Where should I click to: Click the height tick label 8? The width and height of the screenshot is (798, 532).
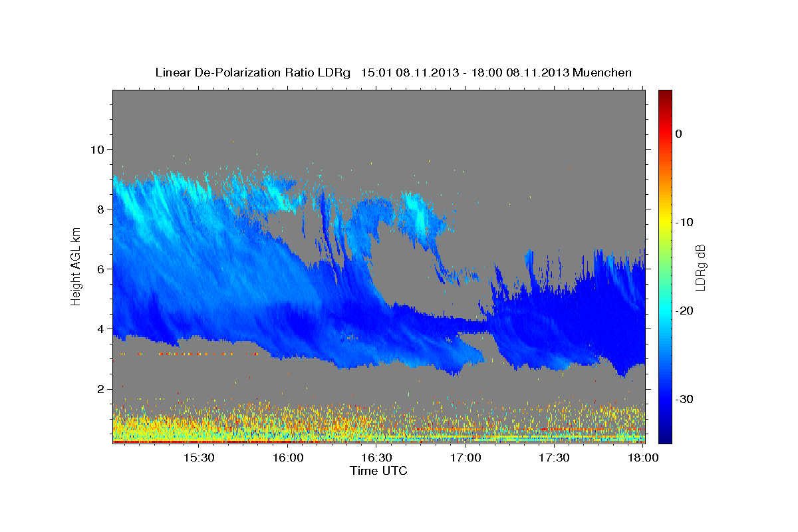click(x=100, y=209)
